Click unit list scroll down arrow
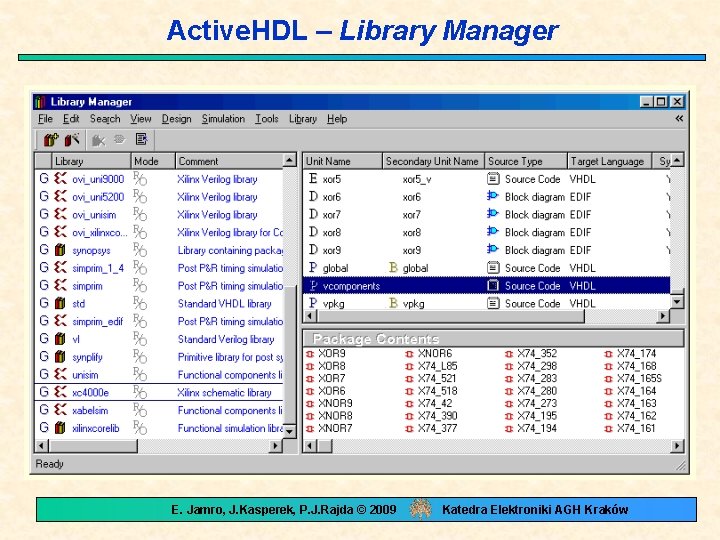The image size is (720, 540). pos(677,302)
